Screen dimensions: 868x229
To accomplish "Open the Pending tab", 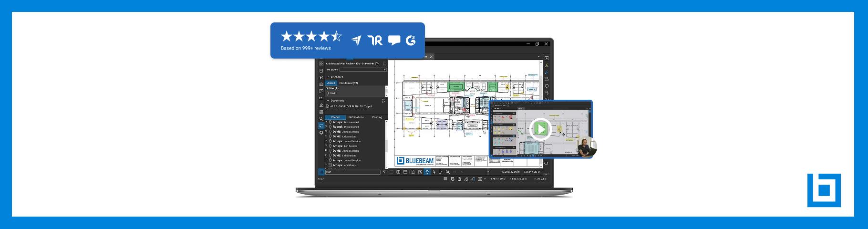I will coord(377,117).
